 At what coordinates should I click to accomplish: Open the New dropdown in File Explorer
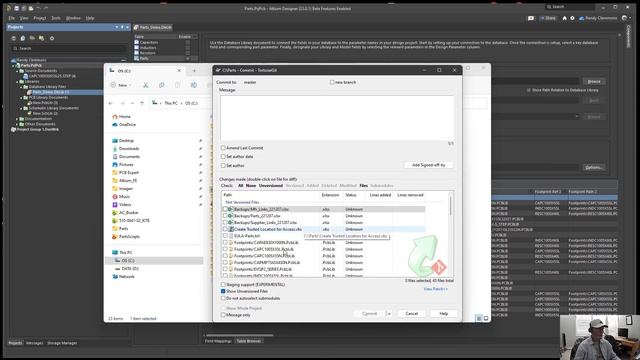[121, 85]
